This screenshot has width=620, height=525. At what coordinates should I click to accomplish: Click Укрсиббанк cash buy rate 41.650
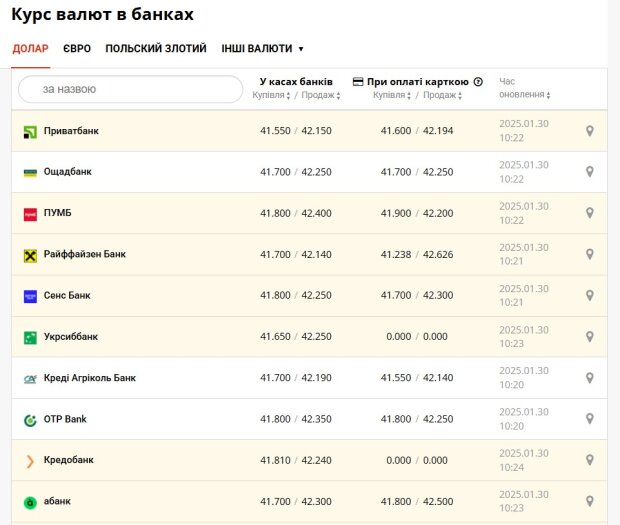click(x=275, y=337)
